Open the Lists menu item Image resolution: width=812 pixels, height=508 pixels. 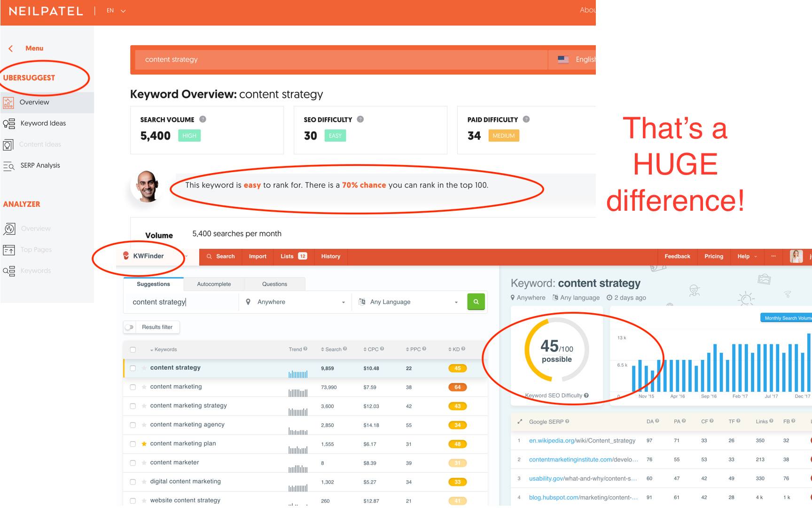(294, 256)
